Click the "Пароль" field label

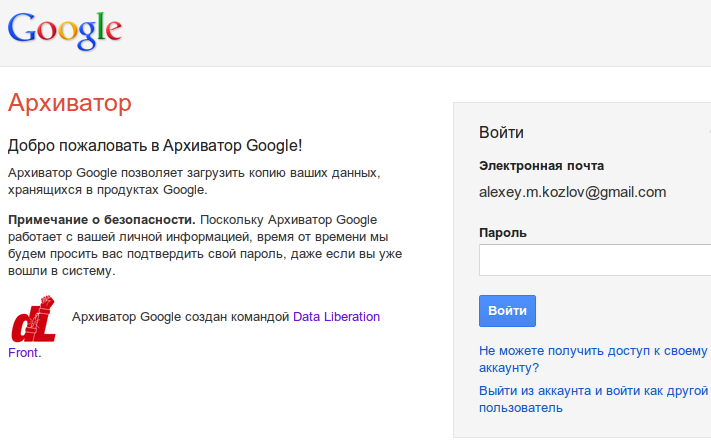point(503,232)
